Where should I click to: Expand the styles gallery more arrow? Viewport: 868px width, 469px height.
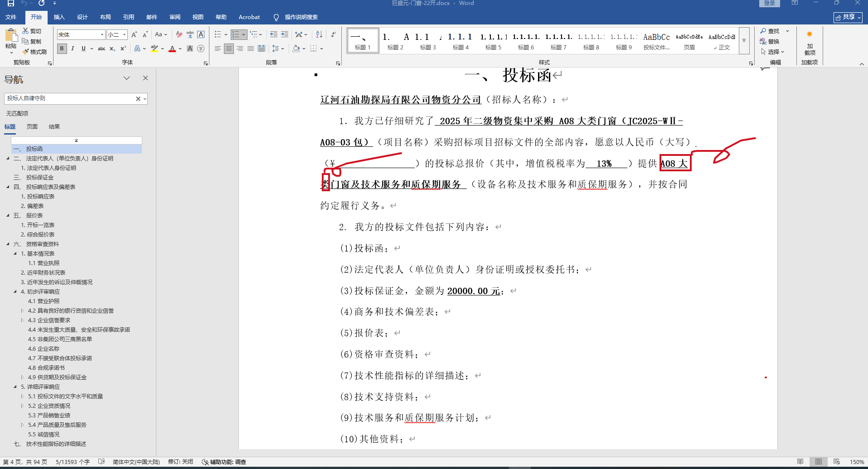click(x=744, y=40)
